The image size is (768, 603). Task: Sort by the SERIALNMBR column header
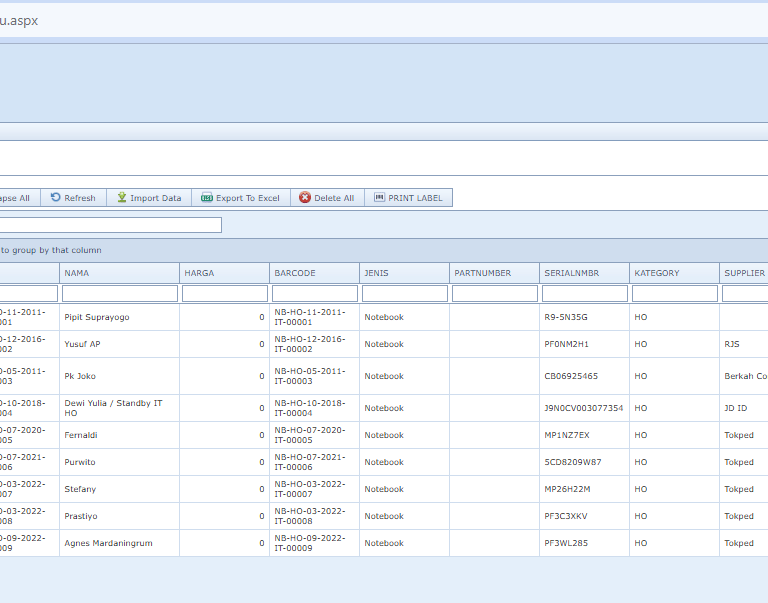(x=584, y=273)
